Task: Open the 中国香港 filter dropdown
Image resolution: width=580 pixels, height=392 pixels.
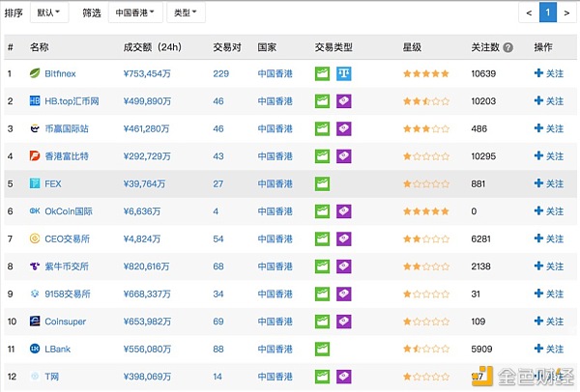Action: pos(134,13)
